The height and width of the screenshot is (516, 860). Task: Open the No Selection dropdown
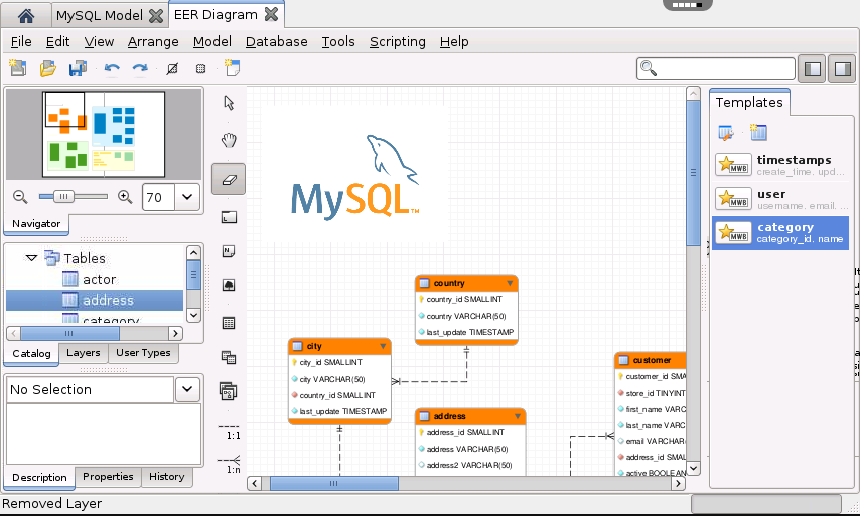click(x=187, y=390)
